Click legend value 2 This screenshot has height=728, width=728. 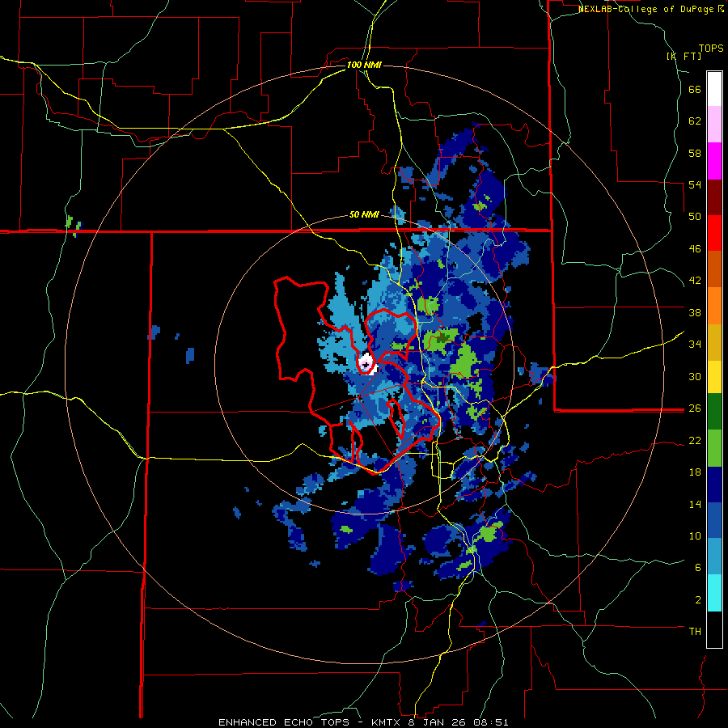(x=697, y=600)
